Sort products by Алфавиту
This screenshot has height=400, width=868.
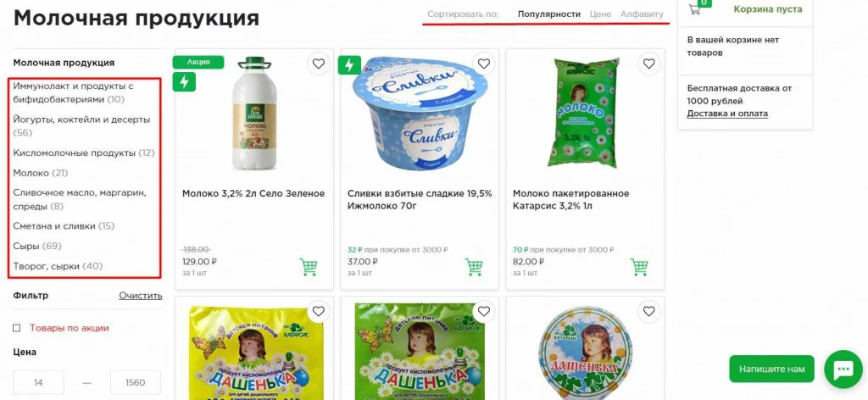(642, 14)
